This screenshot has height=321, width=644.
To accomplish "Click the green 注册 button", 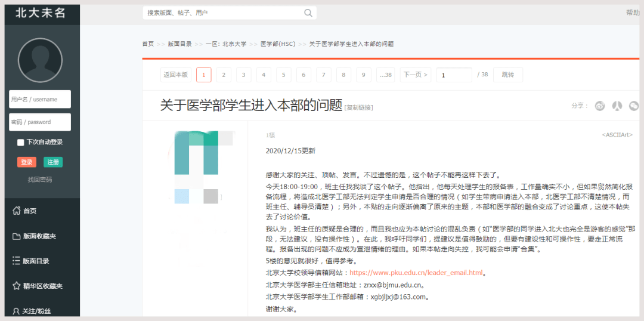I will tap(53, 162).
